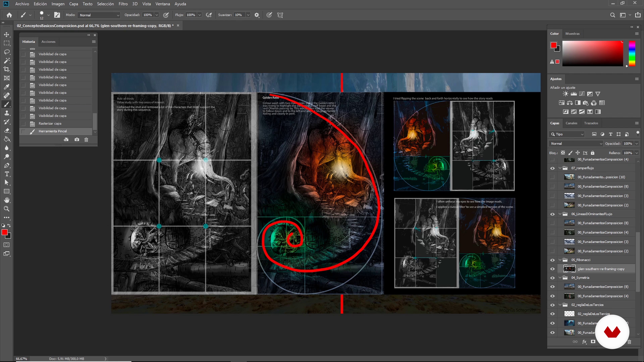The height and width of the screenshot is (362, 644).
Task: Toggle pressure for opacity icon
Action: (166, 15)
